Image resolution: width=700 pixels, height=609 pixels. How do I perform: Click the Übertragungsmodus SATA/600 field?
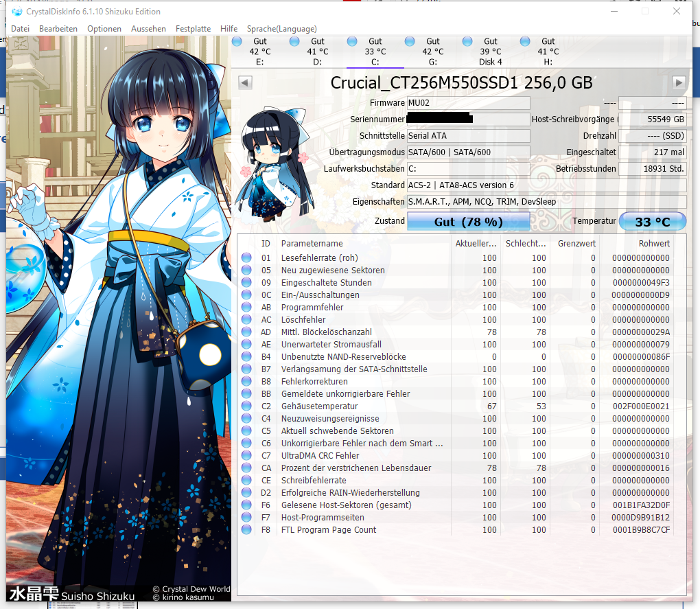(x=468, y=152)
